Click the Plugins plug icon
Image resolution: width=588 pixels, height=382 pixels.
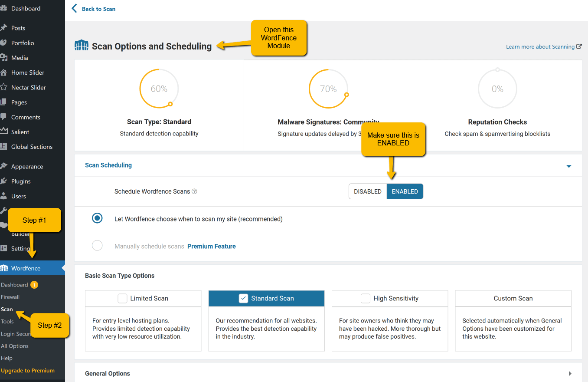click(x=3, y=181)
